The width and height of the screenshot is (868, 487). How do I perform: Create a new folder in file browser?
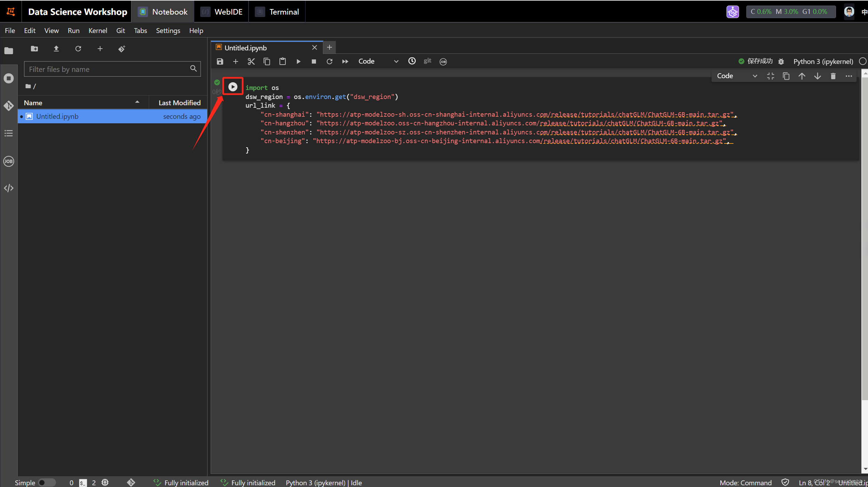34,49
